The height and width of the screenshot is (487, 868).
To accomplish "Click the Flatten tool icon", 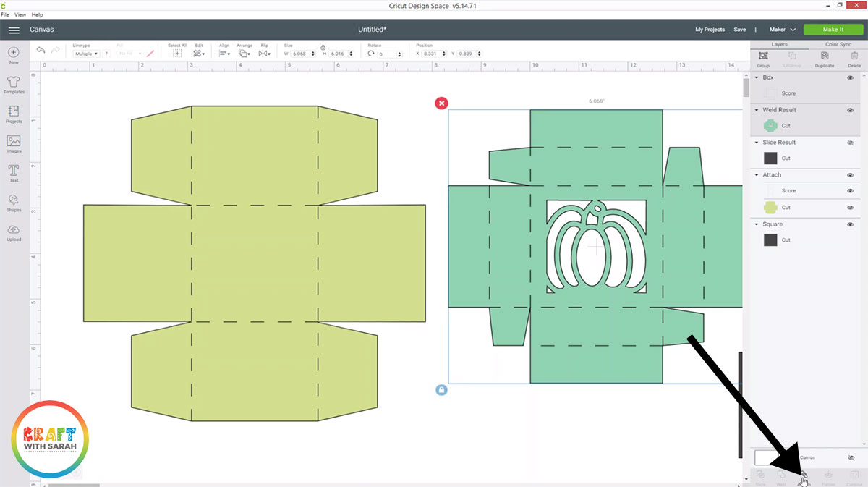I will [x=828, y=474].
